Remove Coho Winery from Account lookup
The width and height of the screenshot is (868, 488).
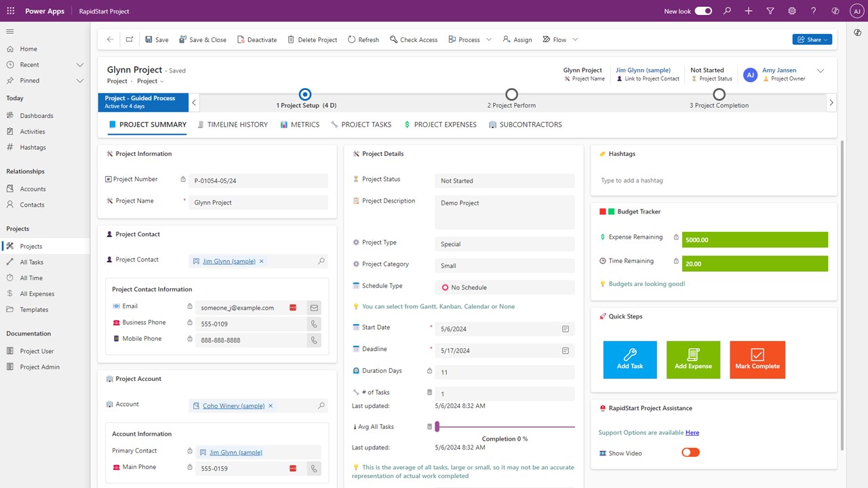(271, 405)
